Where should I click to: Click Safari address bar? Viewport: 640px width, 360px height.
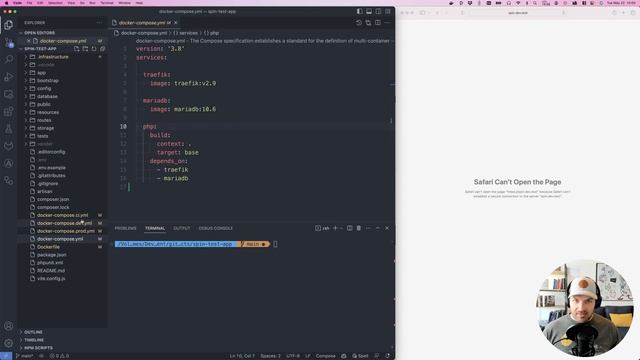tap(518, 13)
